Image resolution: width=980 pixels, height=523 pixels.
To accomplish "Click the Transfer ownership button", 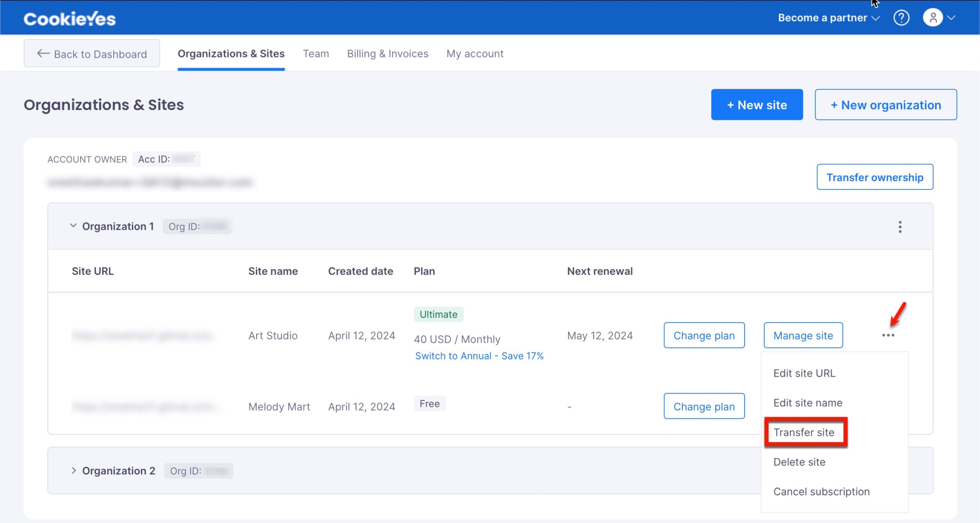I will 875,177.
